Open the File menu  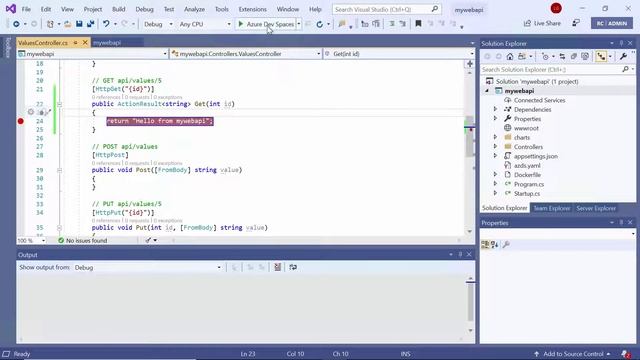26,9
